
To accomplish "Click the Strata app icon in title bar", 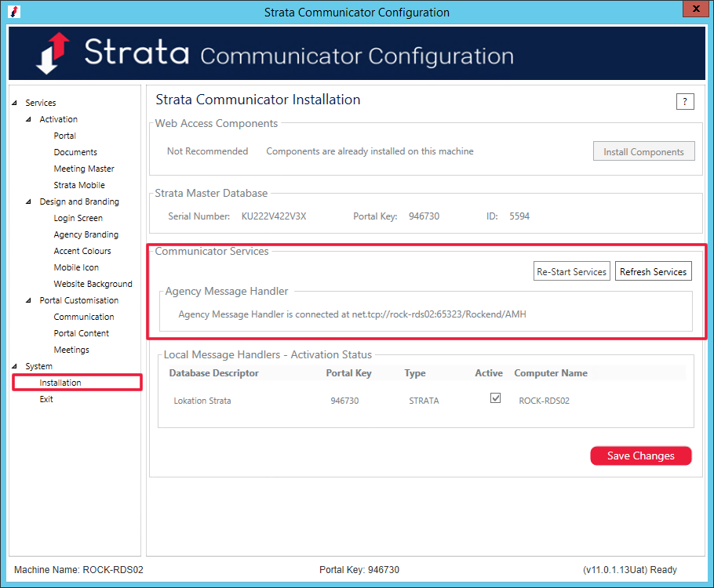I will pos(14,12).
